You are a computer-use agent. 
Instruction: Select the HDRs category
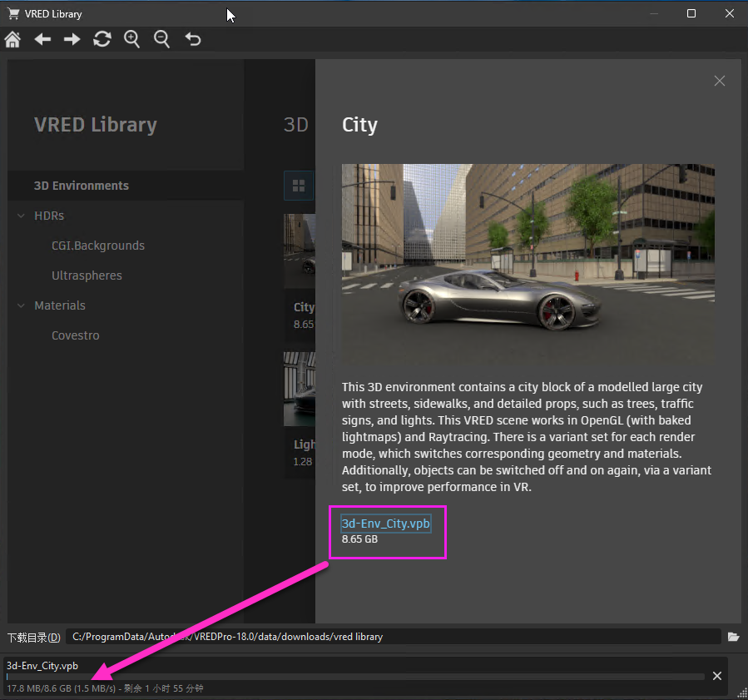click(x=49, y=216)
